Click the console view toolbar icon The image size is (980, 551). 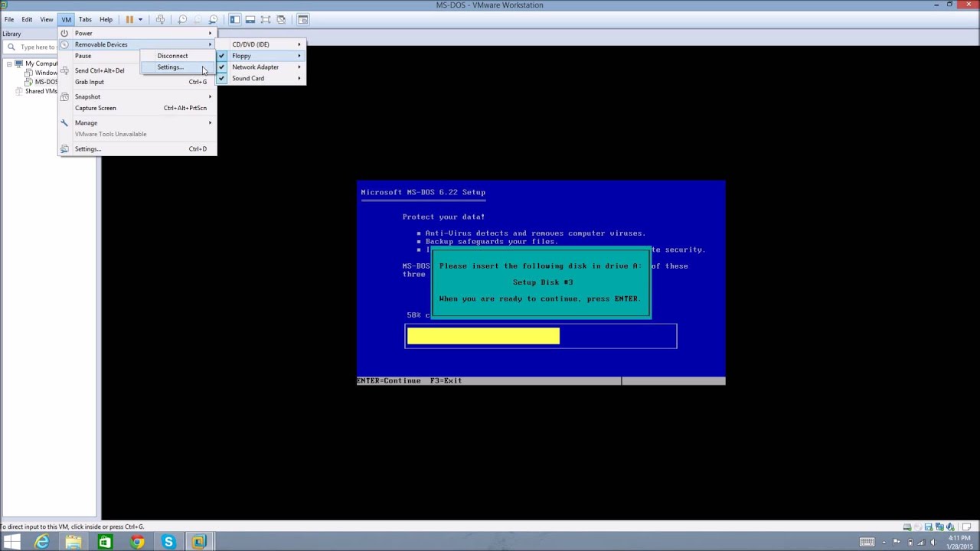(x=303, y=19)
